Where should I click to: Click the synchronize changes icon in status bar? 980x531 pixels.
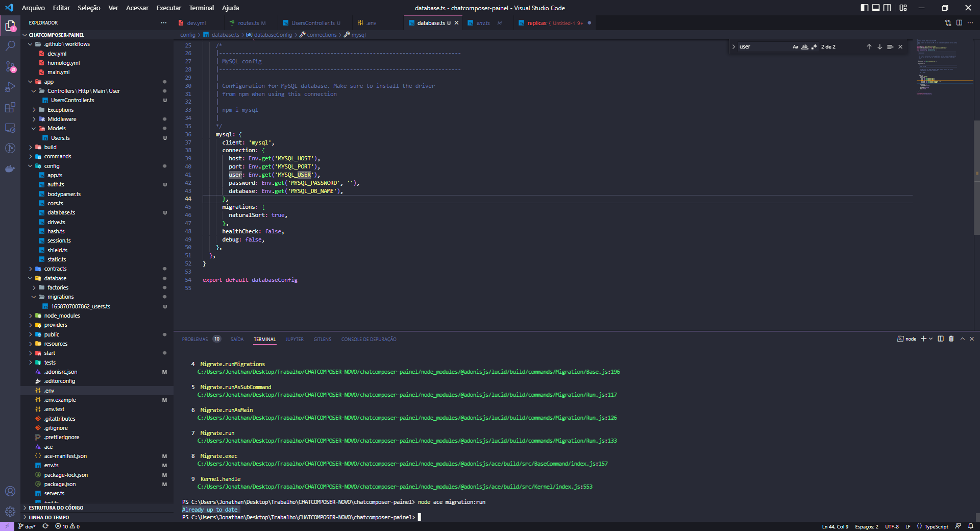click(x=45, y=526)
